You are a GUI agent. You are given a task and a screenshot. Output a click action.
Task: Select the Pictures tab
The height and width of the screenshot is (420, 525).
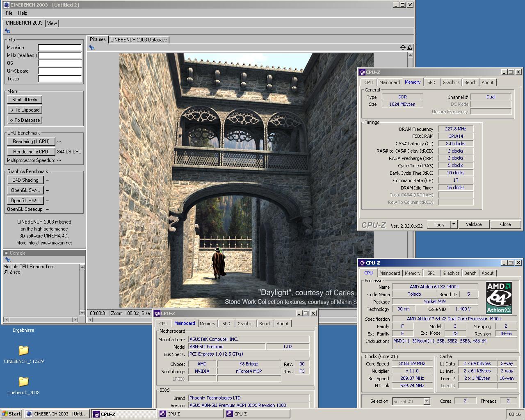[x=98, y=39]
